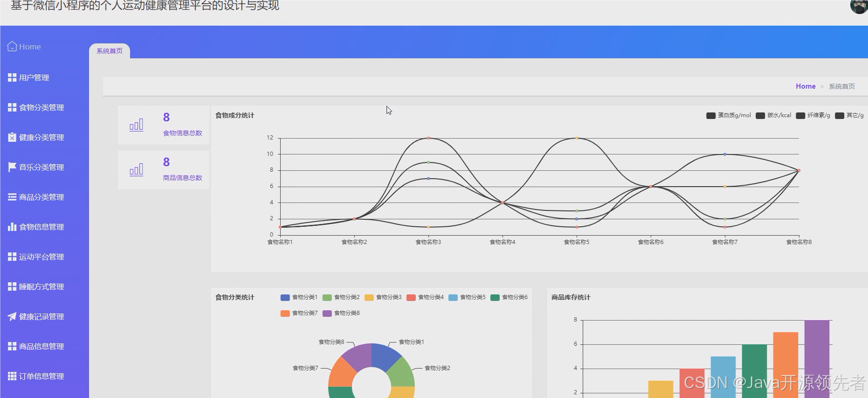Click the 食物名称5 peak point at 12
The height and width of the screenshot is (398, 868).
pyautogui.click(x=577, y=138)
